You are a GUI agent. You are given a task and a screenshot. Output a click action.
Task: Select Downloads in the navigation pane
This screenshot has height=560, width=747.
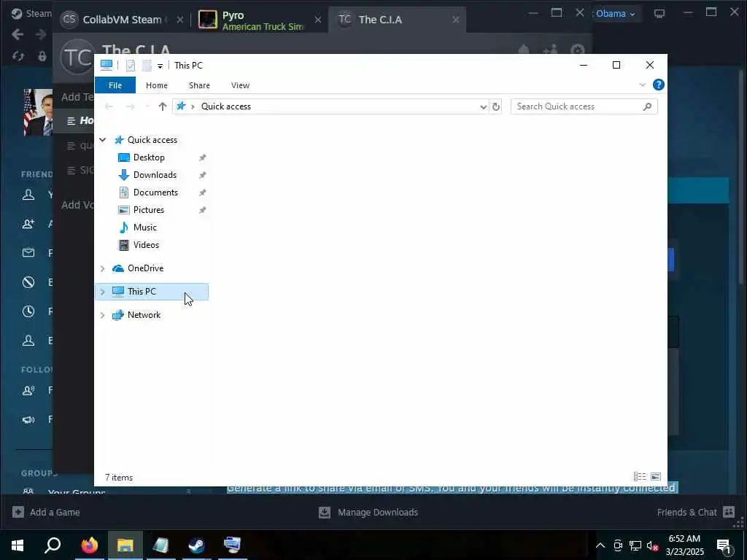point(155,175)
